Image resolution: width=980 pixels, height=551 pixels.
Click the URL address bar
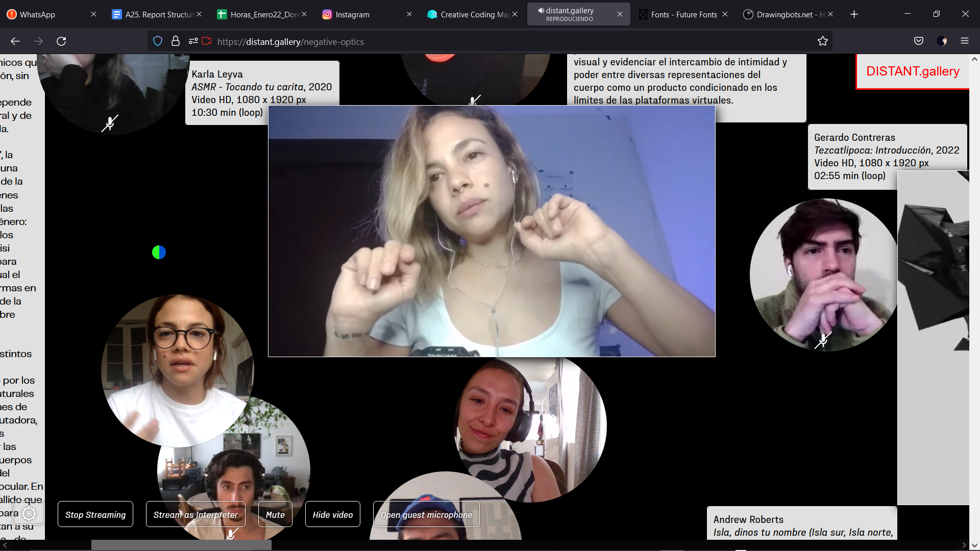(x=510, y=41)
